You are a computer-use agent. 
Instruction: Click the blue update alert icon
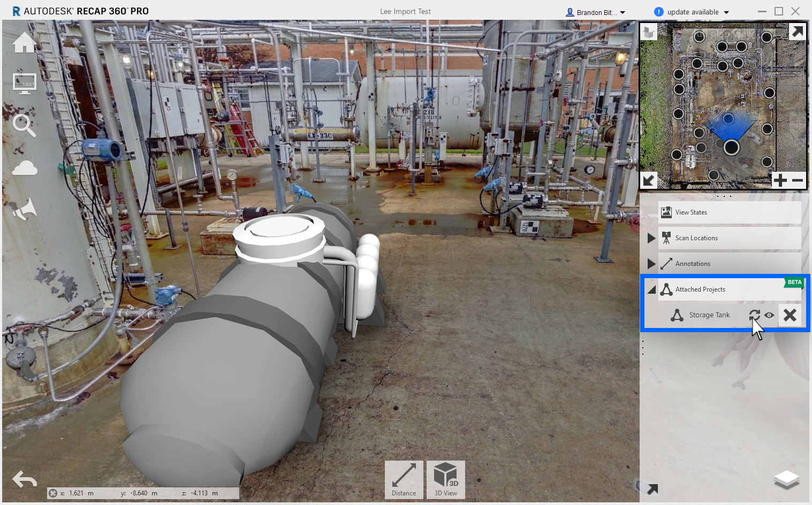tap(659, 12)
